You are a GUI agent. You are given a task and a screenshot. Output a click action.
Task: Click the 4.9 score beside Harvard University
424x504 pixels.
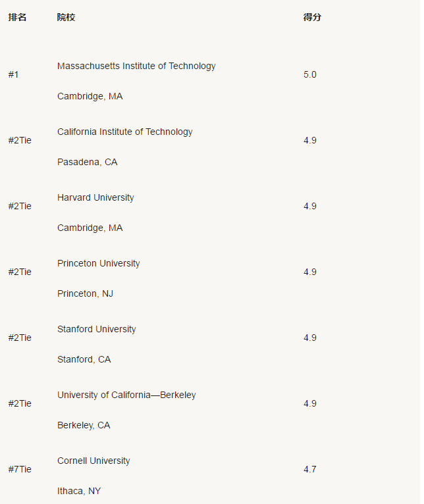click(x=310, y=206)
